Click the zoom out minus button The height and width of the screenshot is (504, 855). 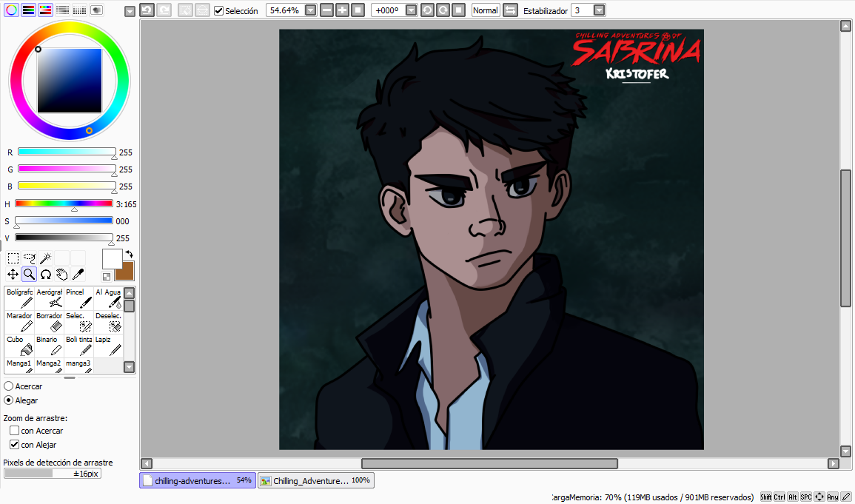click(x=326, y=10)
